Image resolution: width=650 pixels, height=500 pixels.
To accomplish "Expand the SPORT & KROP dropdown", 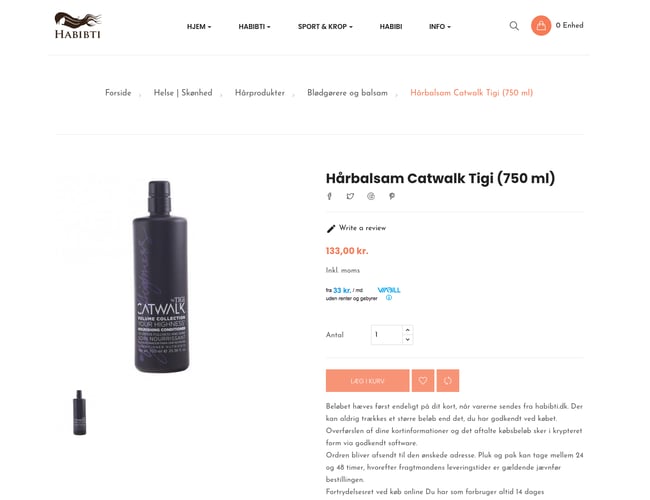I will [x=325, y=27].
